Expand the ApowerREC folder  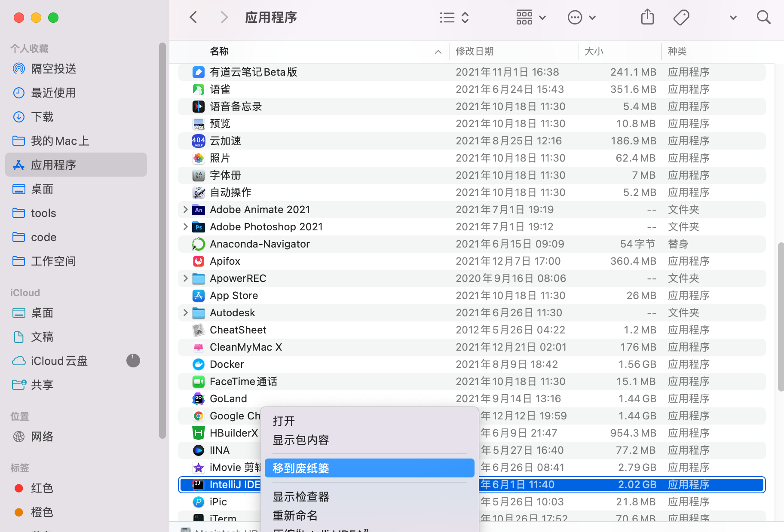(x=185, y=278)
